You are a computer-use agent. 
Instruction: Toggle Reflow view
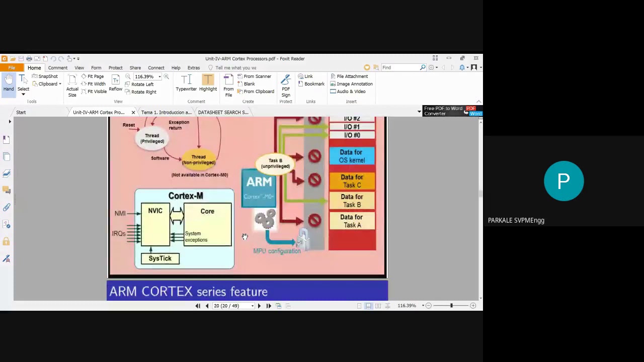(115, 83)
